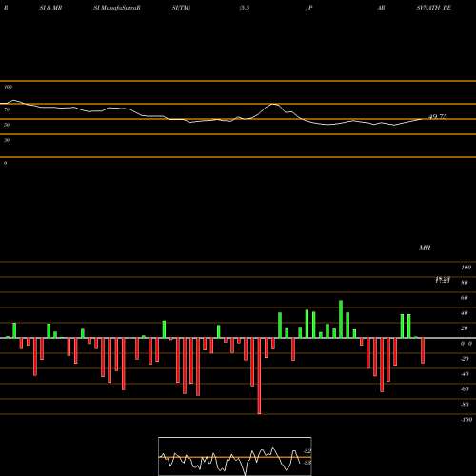
Task: Open the mini oscillator chart thumbnail
Action: [x=235, y=456]
